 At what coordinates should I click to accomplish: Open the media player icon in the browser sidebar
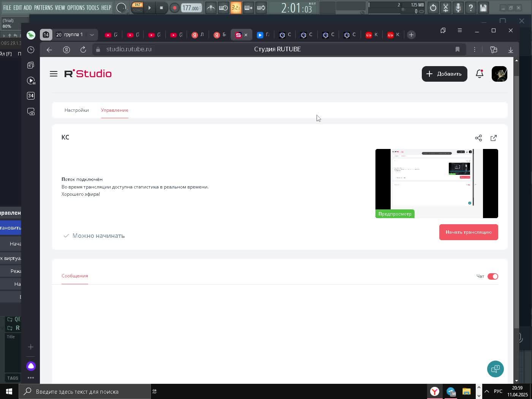point(31,81)
